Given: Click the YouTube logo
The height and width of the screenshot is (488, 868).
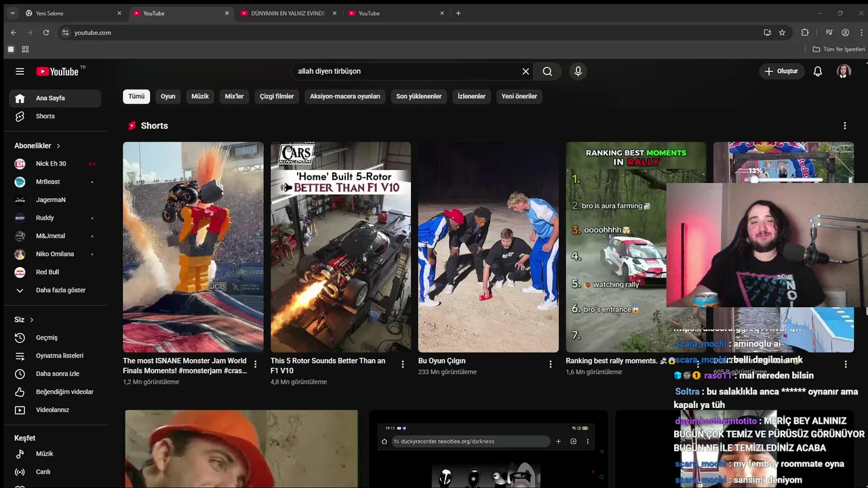Looking at the screenshot, I should tap(58, 71).
